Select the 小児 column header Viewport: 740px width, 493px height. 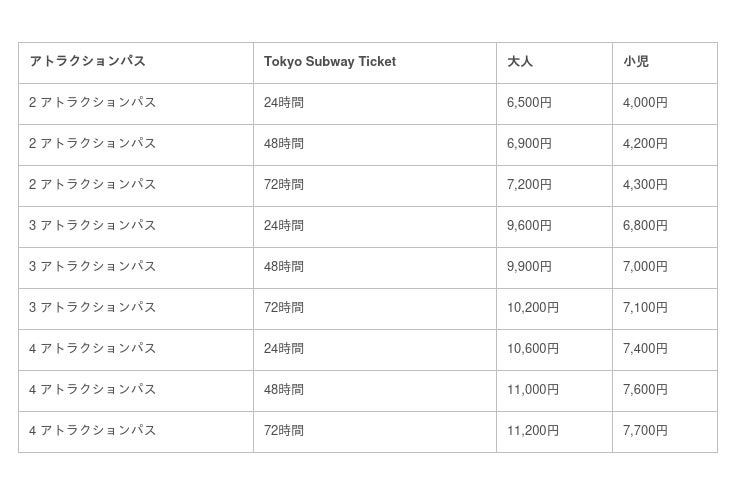coord(636,62)
